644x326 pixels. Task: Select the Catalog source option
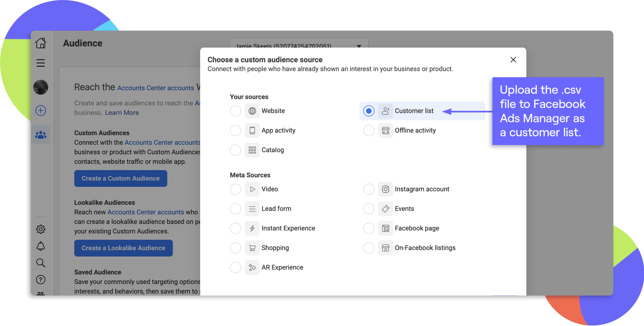pos(235,150)
